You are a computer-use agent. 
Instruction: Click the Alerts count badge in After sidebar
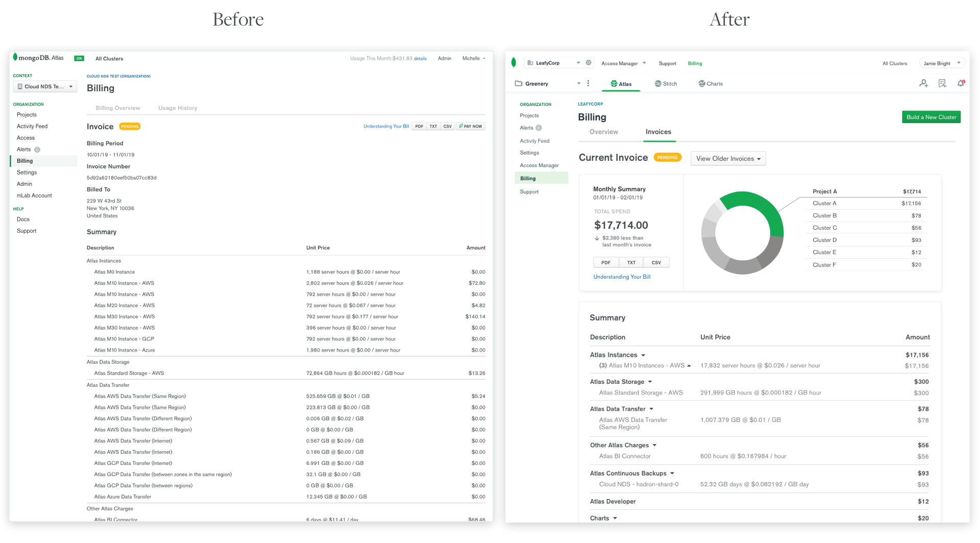(538, 128)
